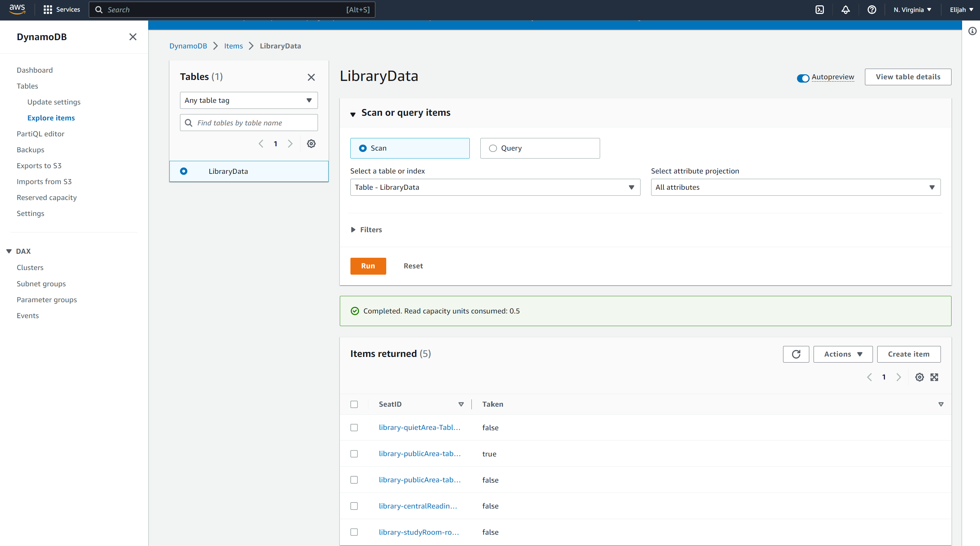Open PartiQL editor in sidebar
Image resolution: width=980 pixels, height=546 pixels.
point(40,134)
